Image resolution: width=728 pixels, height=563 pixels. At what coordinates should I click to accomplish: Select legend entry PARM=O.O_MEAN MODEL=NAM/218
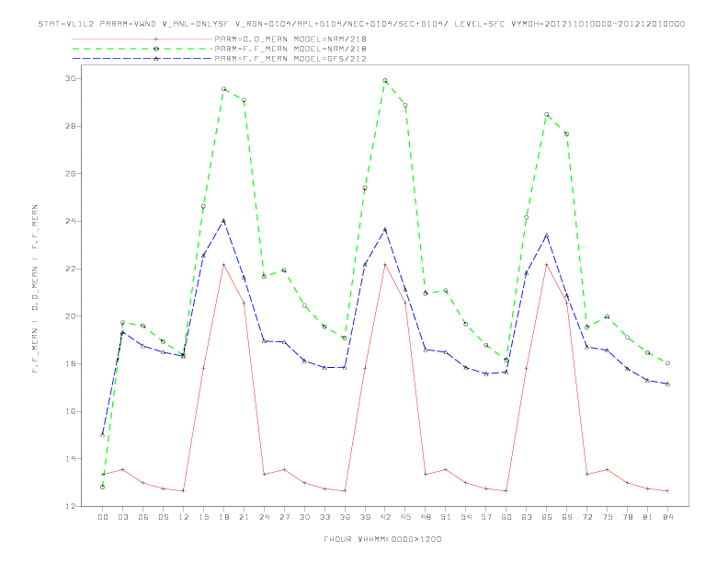coord(290,39)
